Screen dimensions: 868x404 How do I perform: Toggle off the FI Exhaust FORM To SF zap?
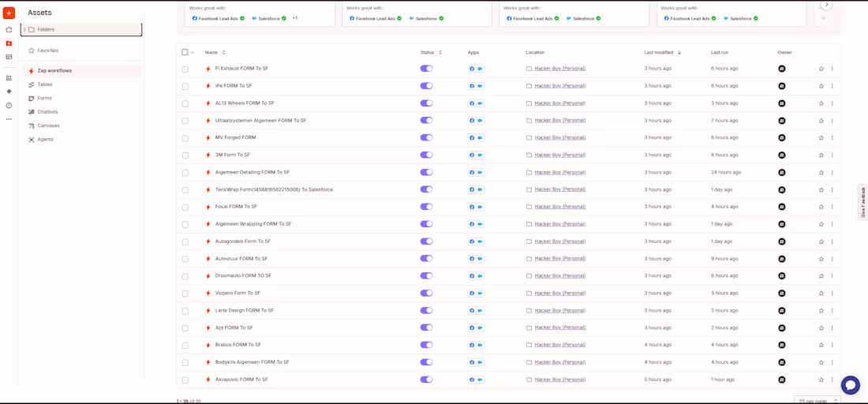[426, 69]
